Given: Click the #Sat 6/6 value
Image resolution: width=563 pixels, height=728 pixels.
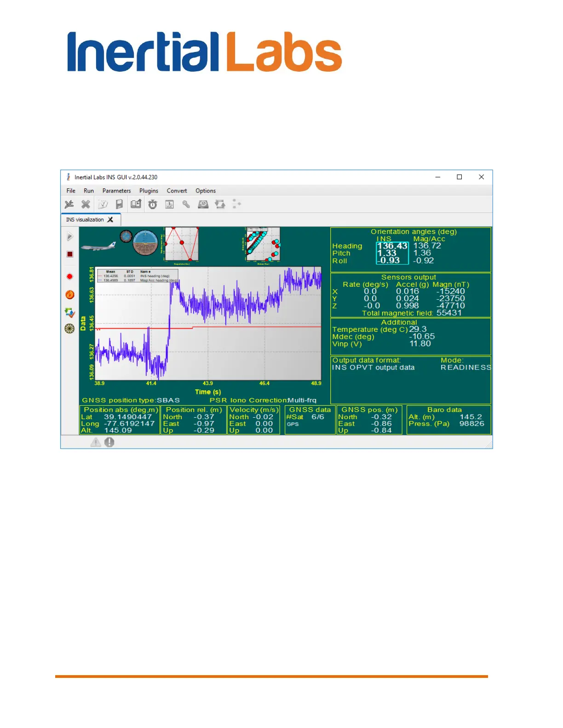Looking at the screenshot, I should tap(318, 417).
